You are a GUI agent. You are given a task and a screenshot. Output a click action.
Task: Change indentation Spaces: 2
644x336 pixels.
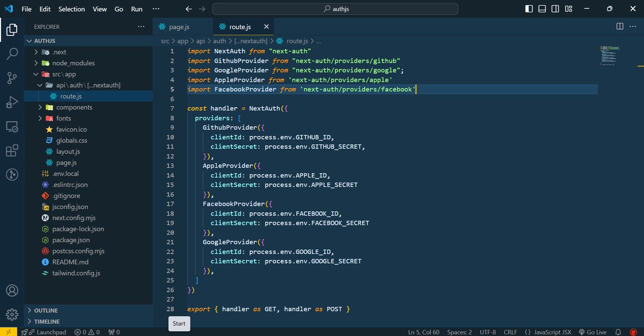coord(459,332)
